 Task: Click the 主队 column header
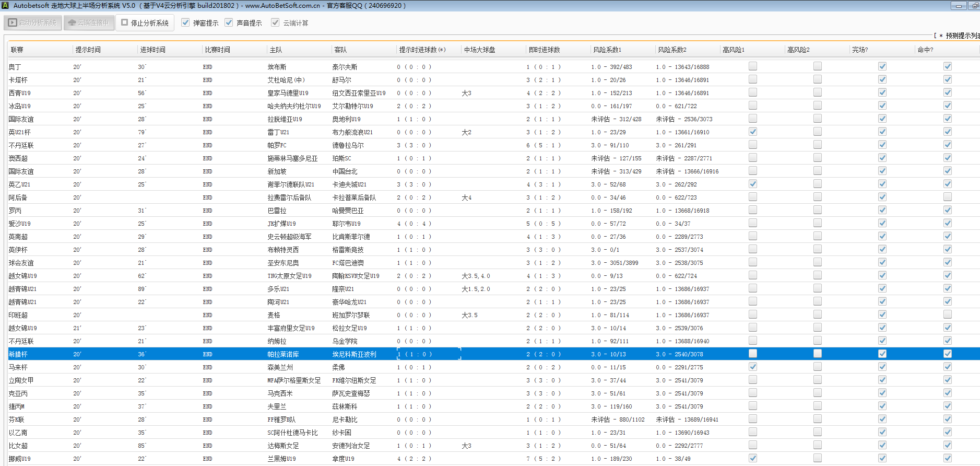tap(276, 50)
